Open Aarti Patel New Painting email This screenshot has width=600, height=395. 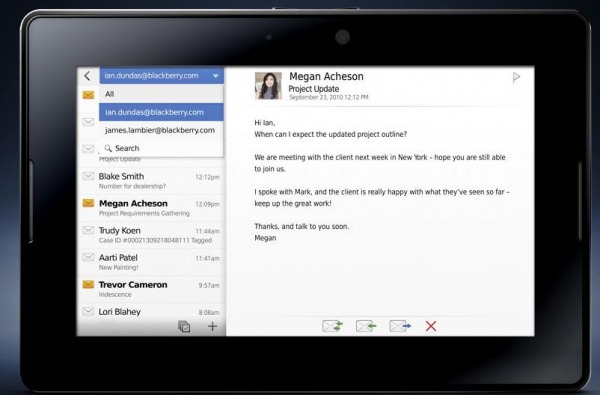(x=151, y=262)
